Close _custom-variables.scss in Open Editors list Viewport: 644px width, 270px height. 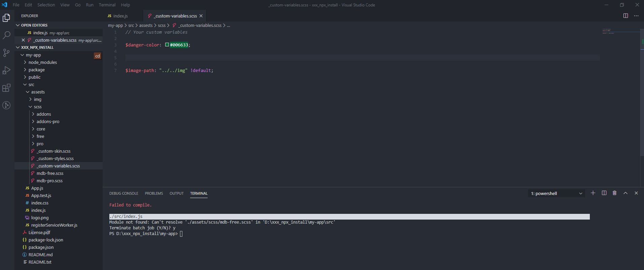tap(23, 40)
